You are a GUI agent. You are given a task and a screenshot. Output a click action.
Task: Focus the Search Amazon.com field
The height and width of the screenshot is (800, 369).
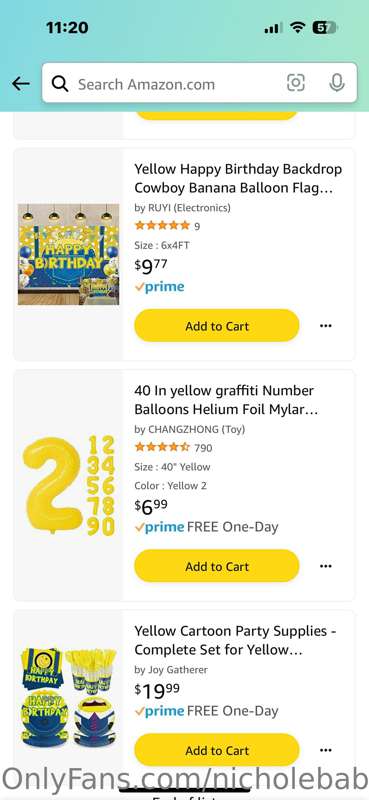click(x=199, y=83)
